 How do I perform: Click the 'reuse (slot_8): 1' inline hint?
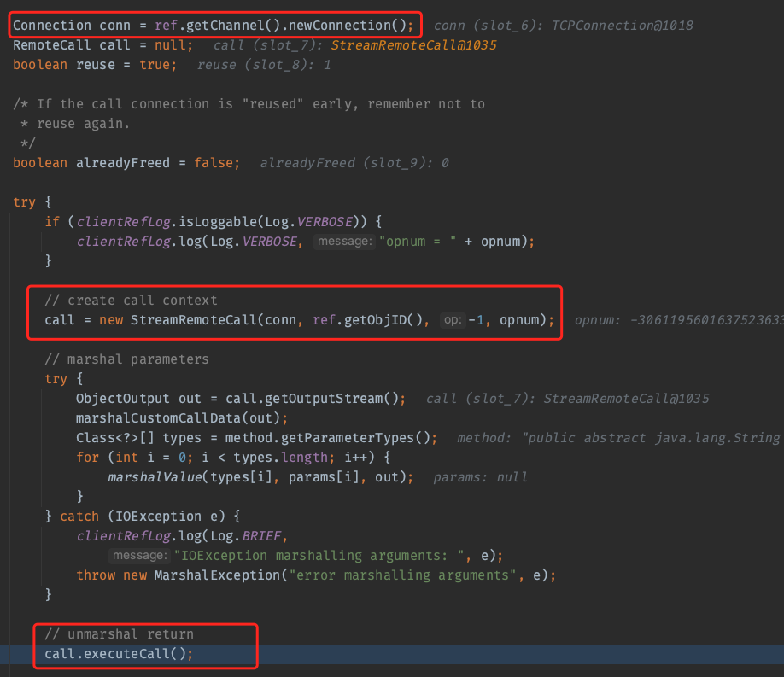click(x=264, y=65)
